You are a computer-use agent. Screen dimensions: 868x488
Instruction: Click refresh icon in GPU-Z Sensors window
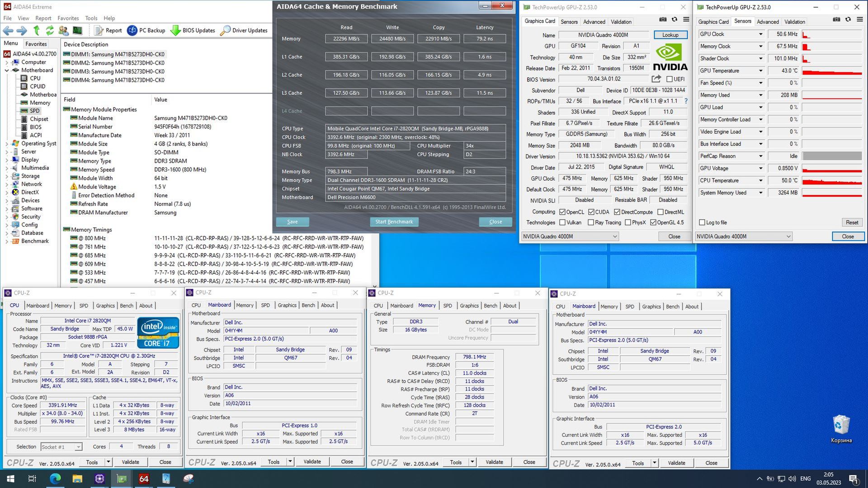click(848, 19)
